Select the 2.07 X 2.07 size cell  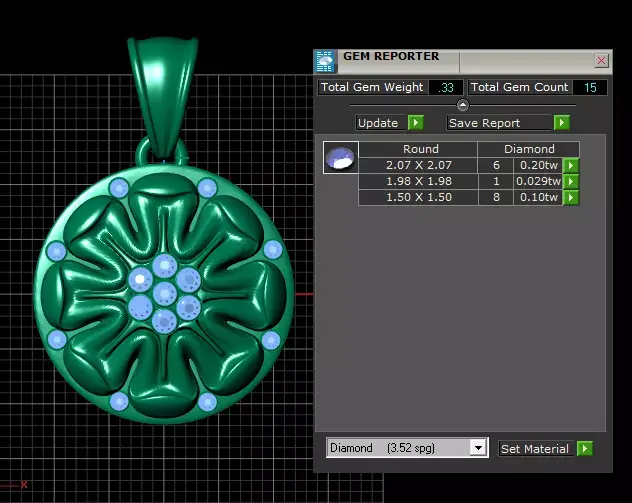coord(418,165)
